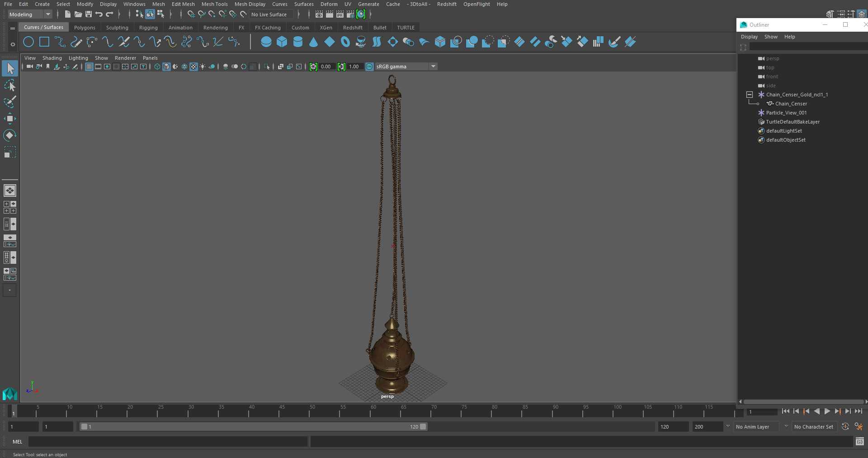Screen dimensions: 868x458
Task: Toggle viewport grid display
Action: pyautogui.click(x=89, y=67)
